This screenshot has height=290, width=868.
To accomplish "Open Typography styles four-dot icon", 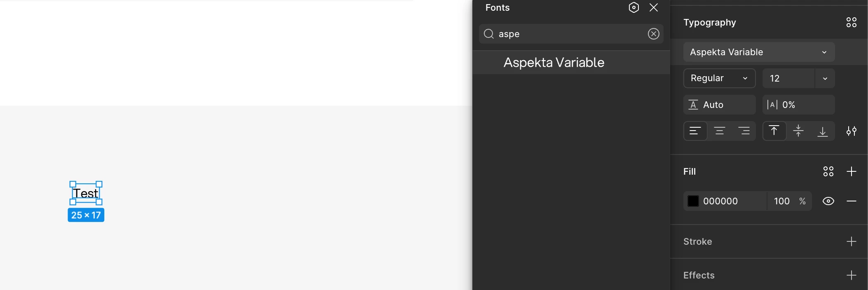I will (852, 22).
